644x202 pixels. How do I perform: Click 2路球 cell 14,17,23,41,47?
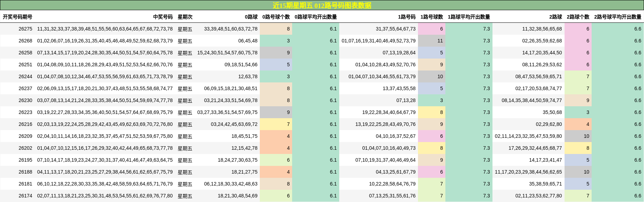tap(546, 160)
